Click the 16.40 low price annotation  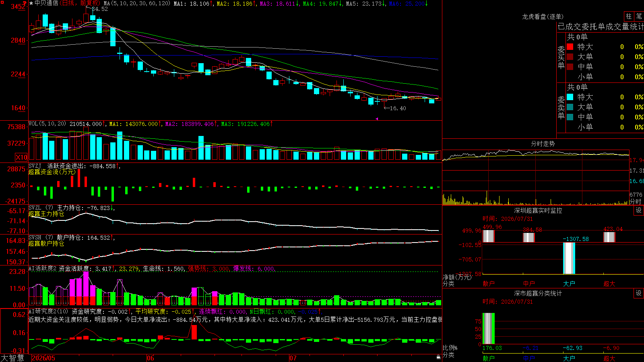pos(398,108)
